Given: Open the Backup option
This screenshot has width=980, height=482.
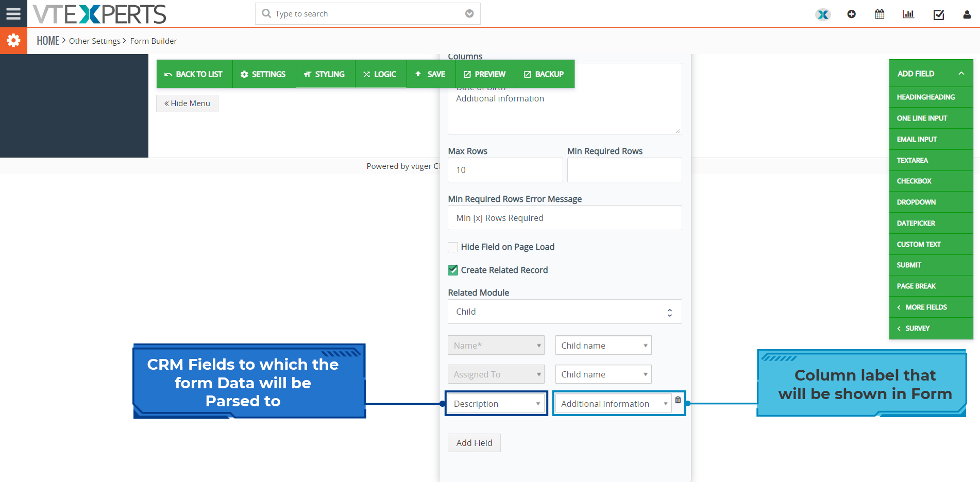Looking at the screenshot, I should pos(545,74).
